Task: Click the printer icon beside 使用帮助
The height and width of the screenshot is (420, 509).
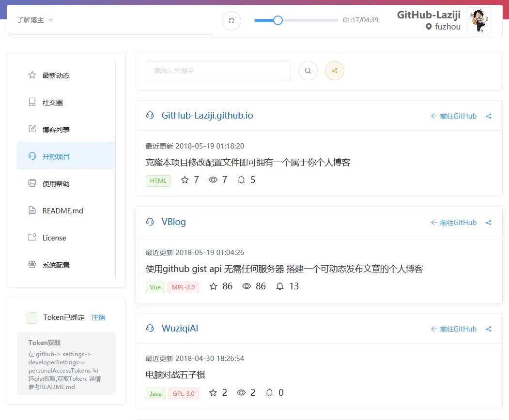Action: 32,183
